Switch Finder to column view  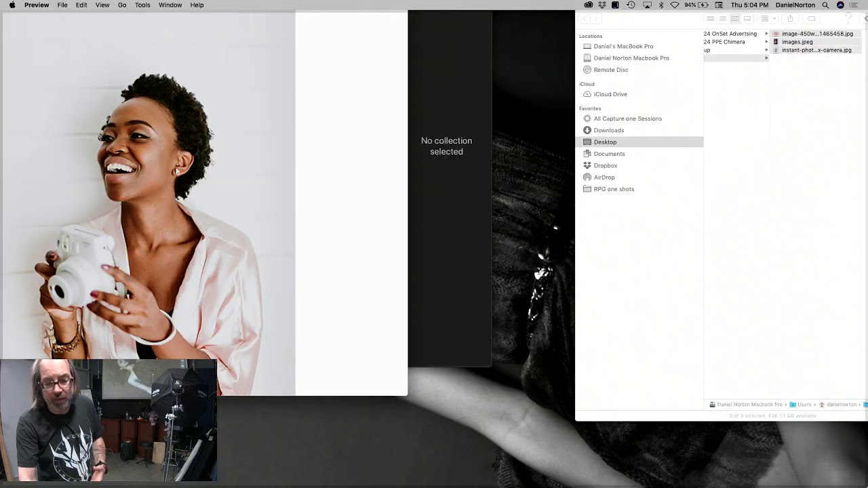click(735, 19)
